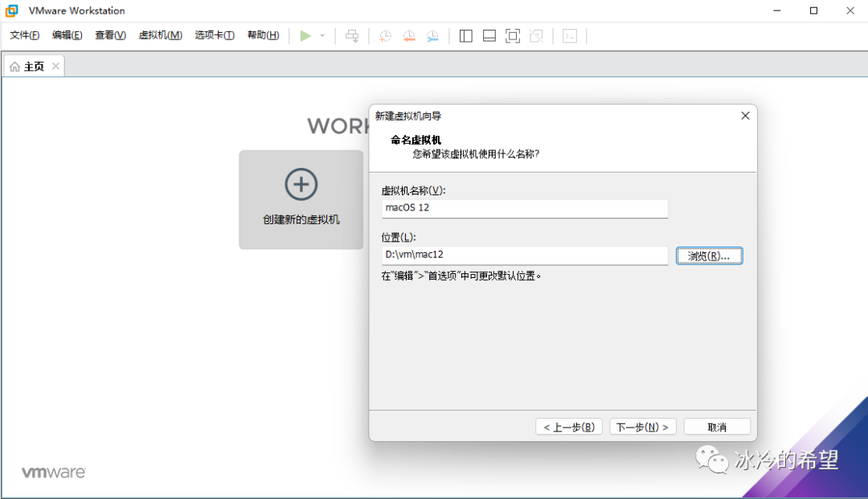Click the 浏览(R)... button

pyautogui.click(x=709, y=256)
